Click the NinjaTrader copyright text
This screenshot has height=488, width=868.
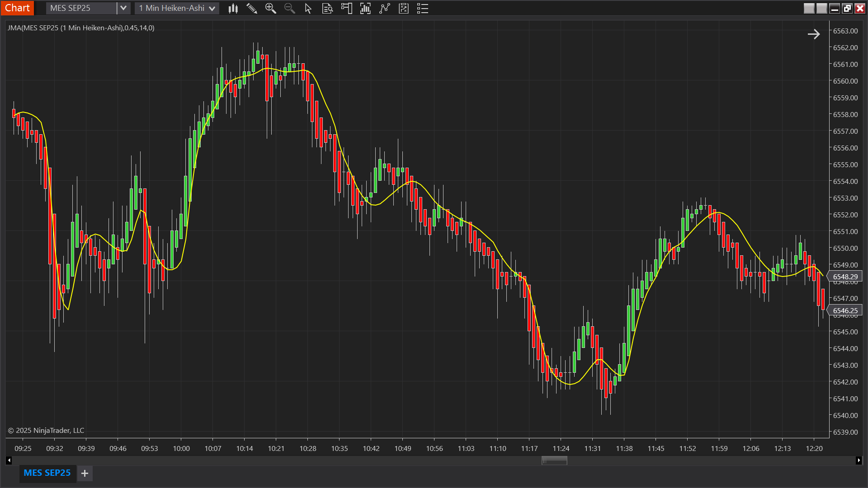(x=45, y=430)
